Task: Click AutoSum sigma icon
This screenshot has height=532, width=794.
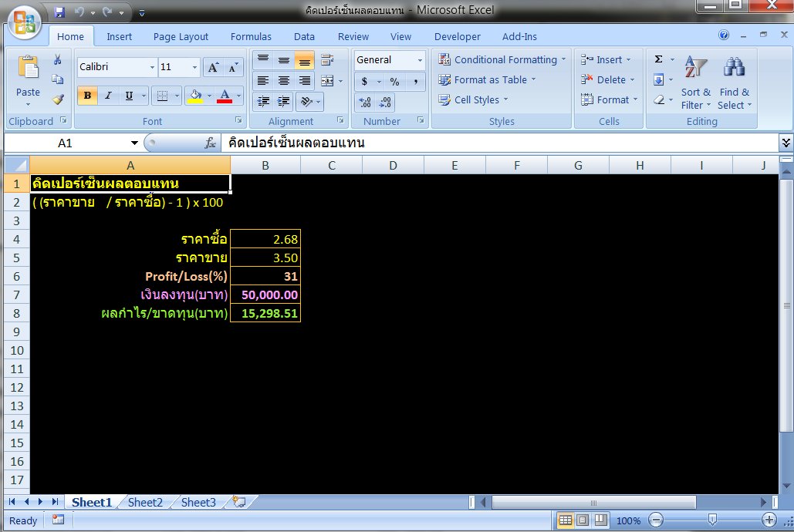Action: 658,59
